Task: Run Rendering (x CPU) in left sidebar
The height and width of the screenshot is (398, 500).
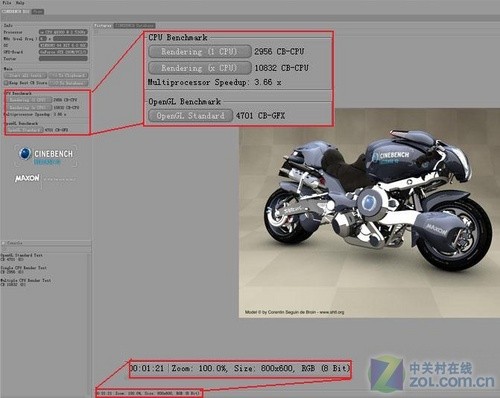Action: coord(28,107)
